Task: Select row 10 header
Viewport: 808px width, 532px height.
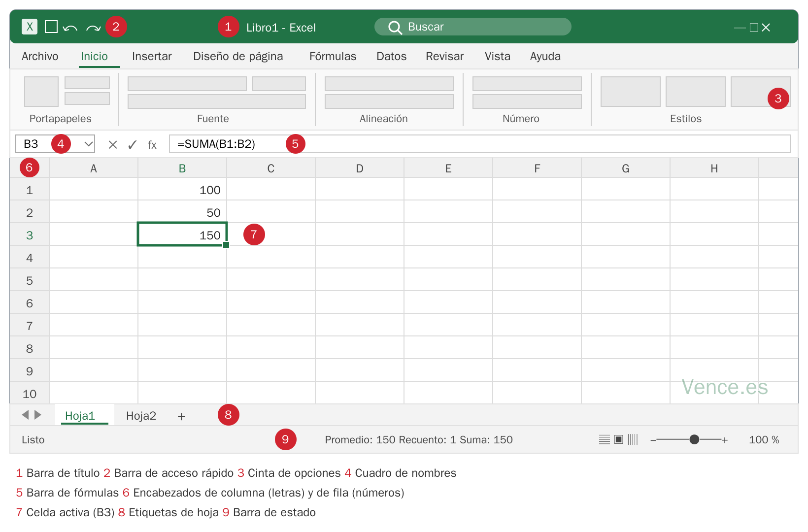Action: [30, 394]
